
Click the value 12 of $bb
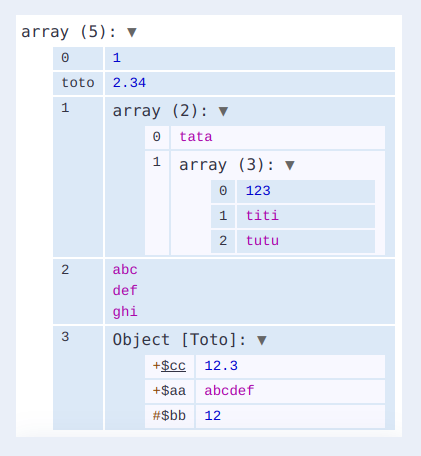213,416
